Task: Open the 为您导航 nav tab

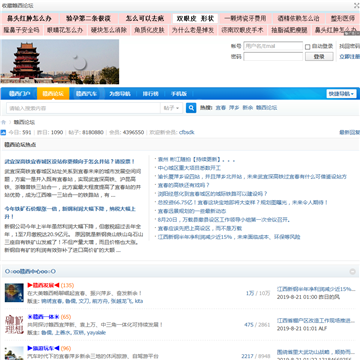Action: [x=120, y=94]
